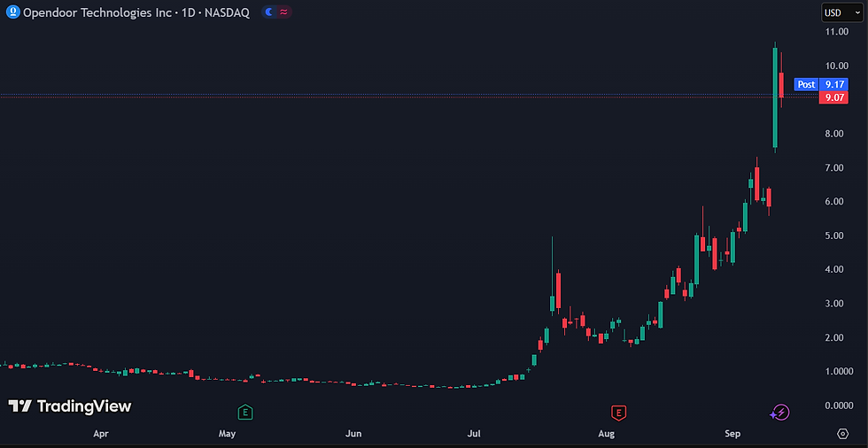Click the Opendoor company logo icon
868x448 pixels.
pos(12,12)
